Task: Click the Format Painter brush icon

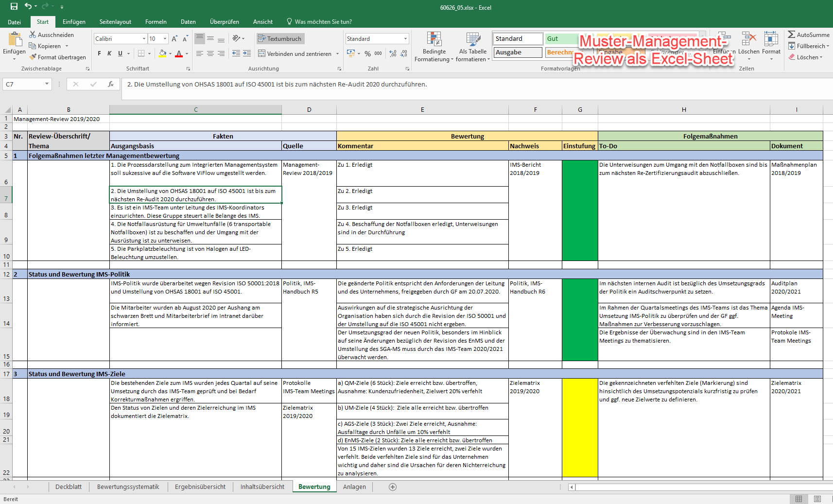Action: [x=33, y=57]
